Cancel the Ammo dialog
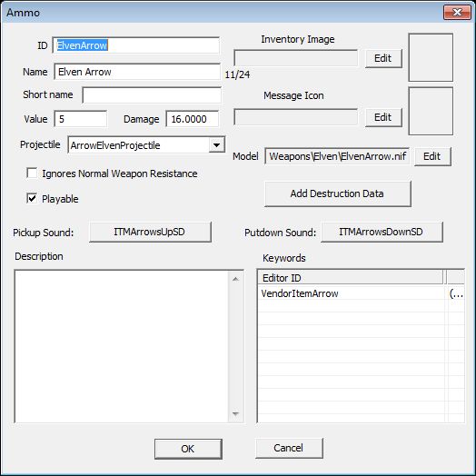The image size is (476, 476). click(289, 448)
